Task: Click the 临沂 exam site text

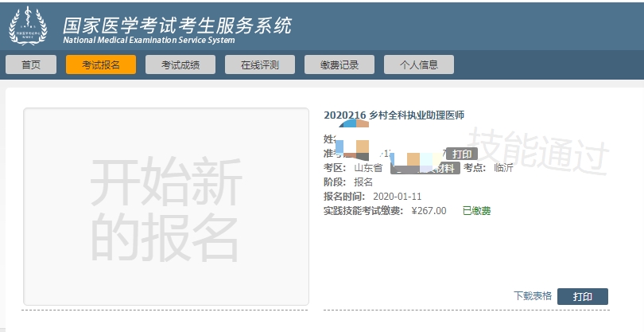Action: tap(504, 168)
